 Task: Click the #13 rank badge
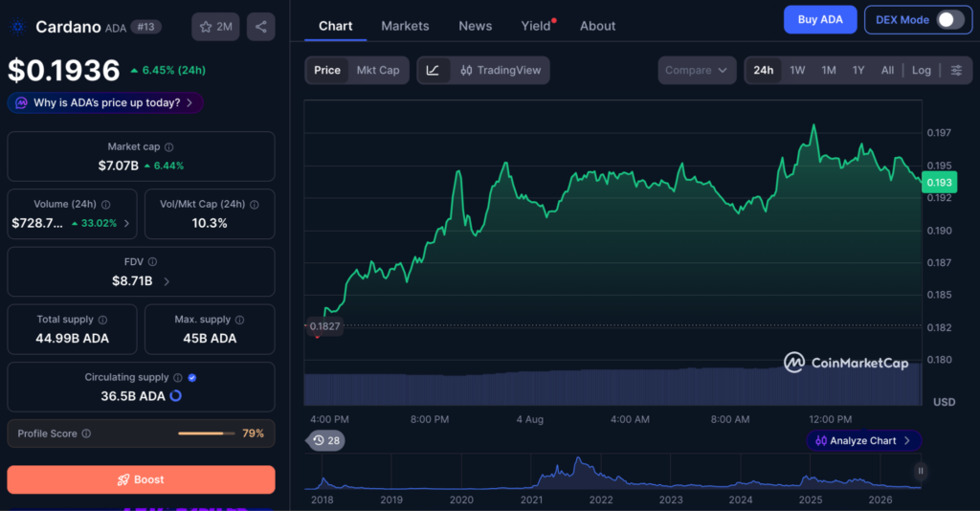click(x=145, y=27)
